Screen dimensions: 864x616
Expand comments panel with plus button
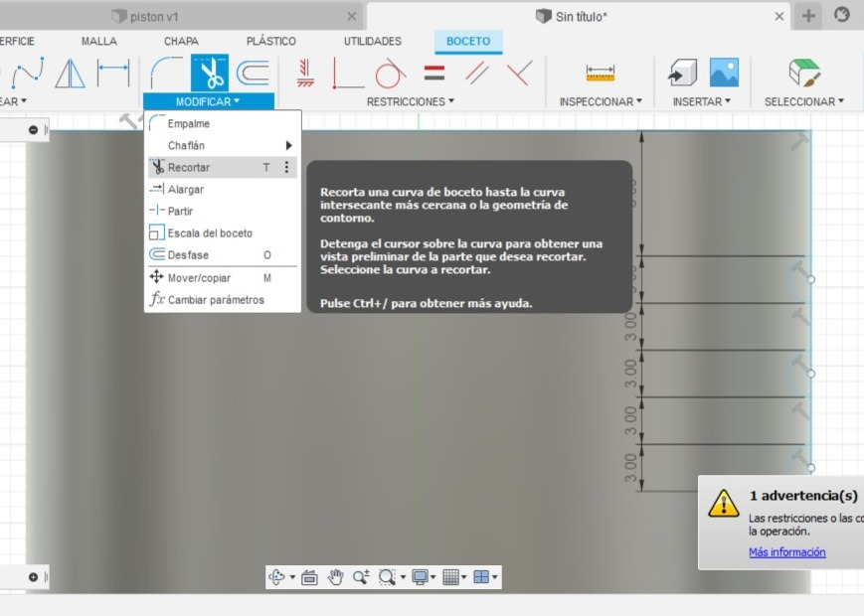33,577
